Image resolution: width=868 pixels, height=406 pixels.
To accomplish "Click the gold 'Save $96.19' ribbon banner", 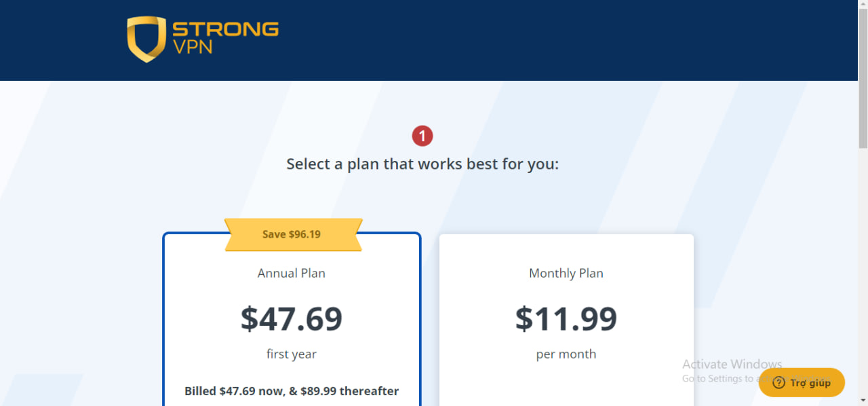I will (292, 234).
